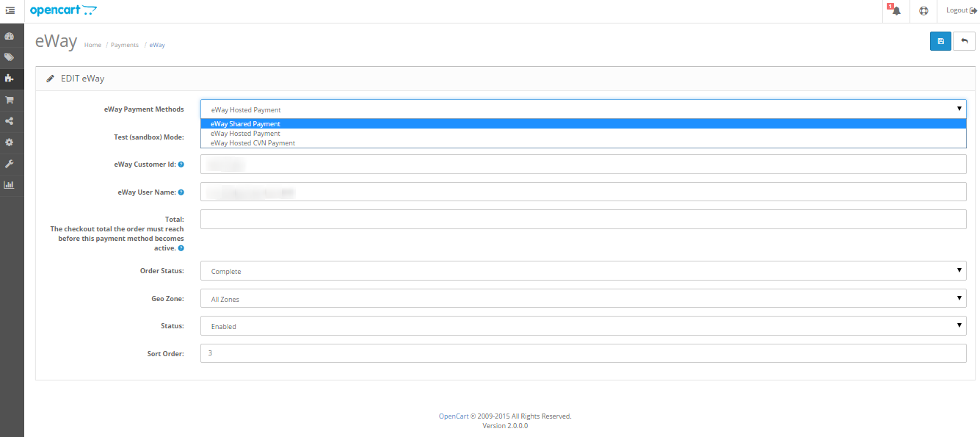Show the Total help tooltip icon
This screenshot has width=980, height=437.
point(181,248)
